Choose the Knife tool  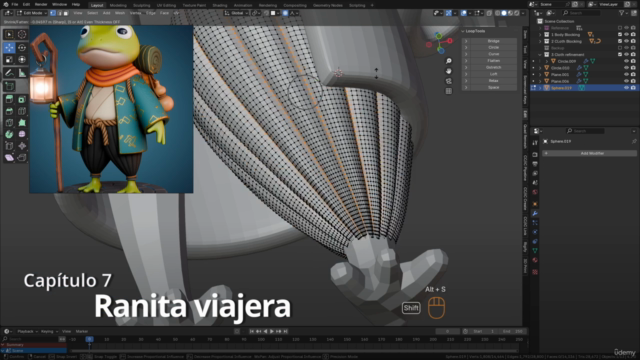tap(9, 122)
